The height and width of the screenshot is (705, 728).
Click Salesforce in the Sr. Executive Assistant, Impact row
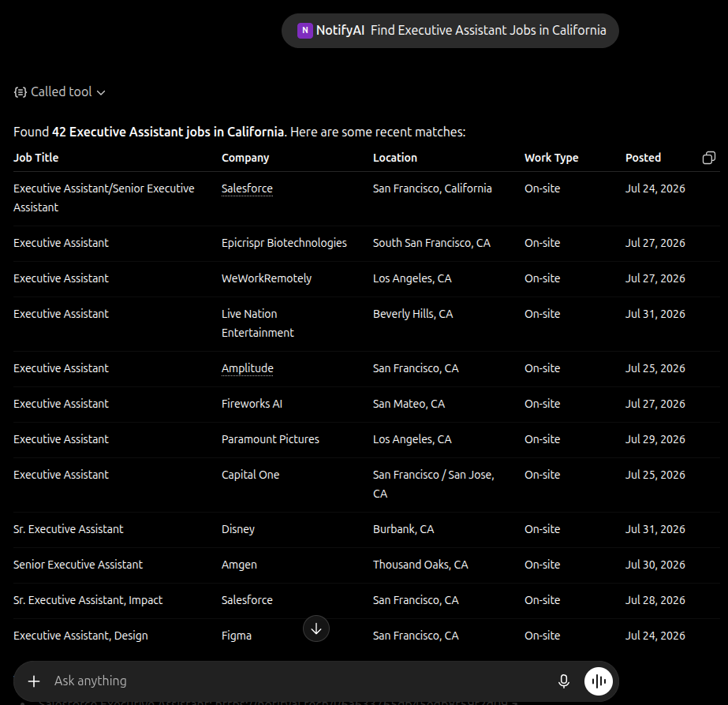(x=247, y=600)
